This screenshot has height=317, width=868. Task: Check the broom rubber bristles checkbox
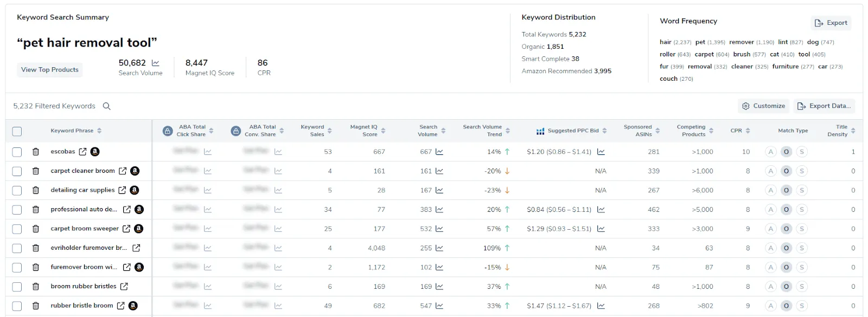17,287
